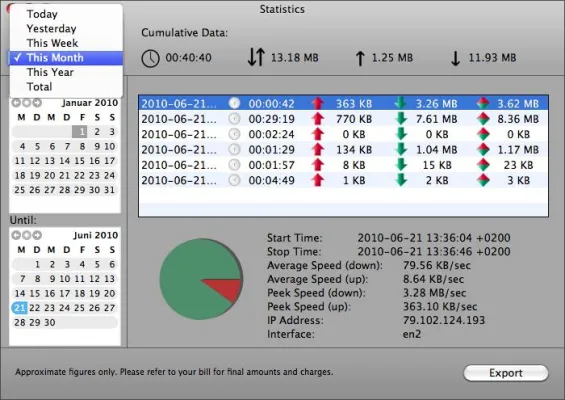The height and width of the screenshot is (400, 565).
Task: Select day 1 in Januar 2010 calendar
Action: click(x=80, y=132)
